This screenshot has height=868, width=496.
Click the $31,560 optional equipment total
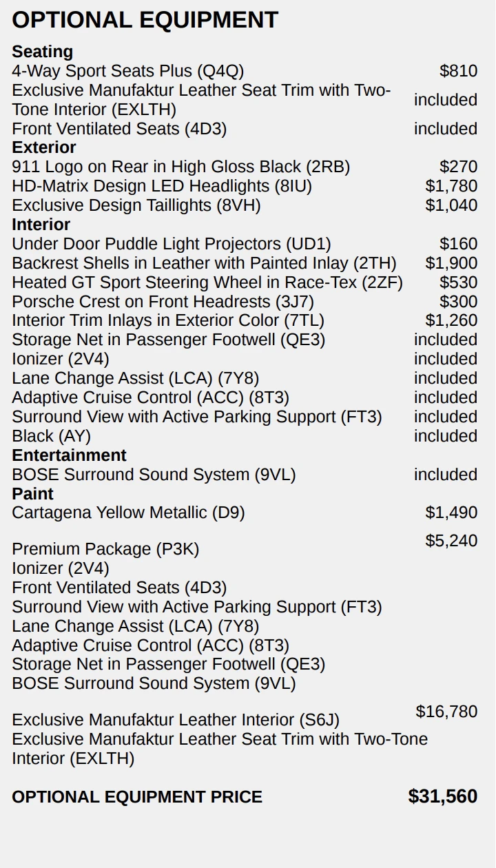(442, 796)
